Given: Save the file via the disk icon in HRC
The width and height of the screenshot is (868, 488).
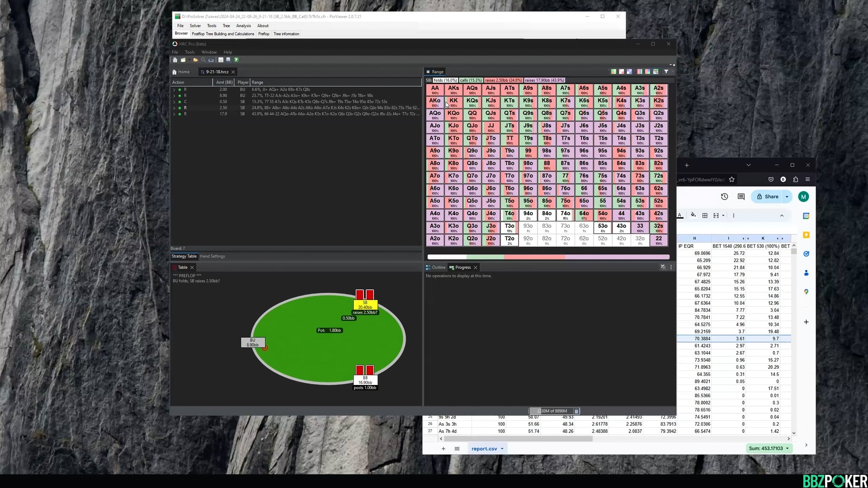Looking at the screenshot, I should tap(221, 60).
